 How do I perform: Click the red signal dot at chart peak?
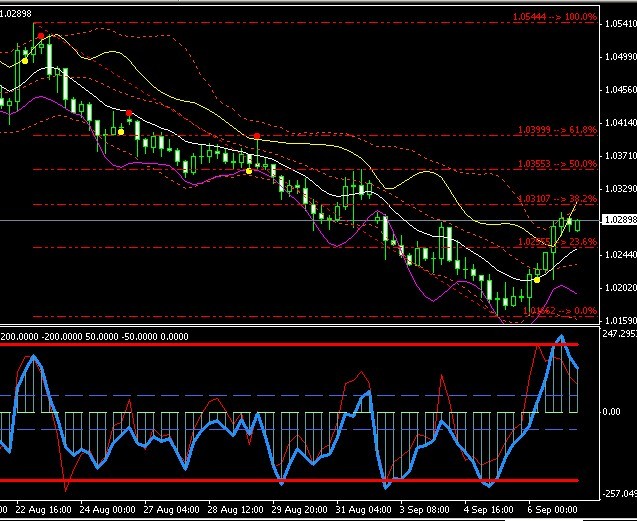click(x=41, y=36)
